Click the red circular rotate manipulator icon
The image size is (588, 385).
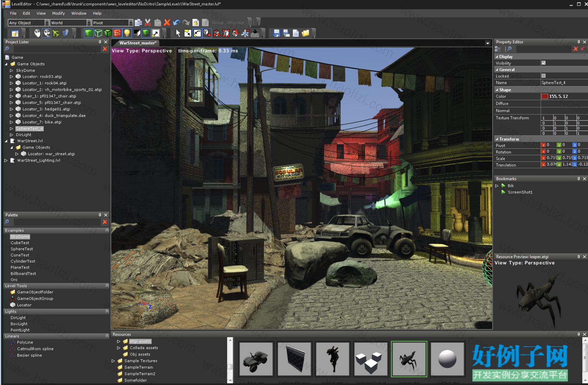pos(235,33)
